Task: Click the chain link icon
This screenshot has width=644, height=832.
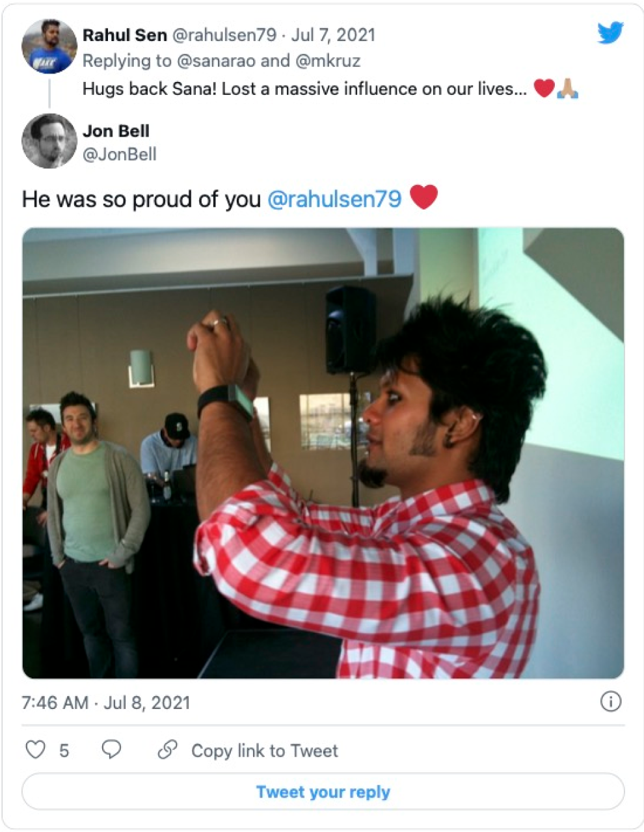Action: click(168, 749)
